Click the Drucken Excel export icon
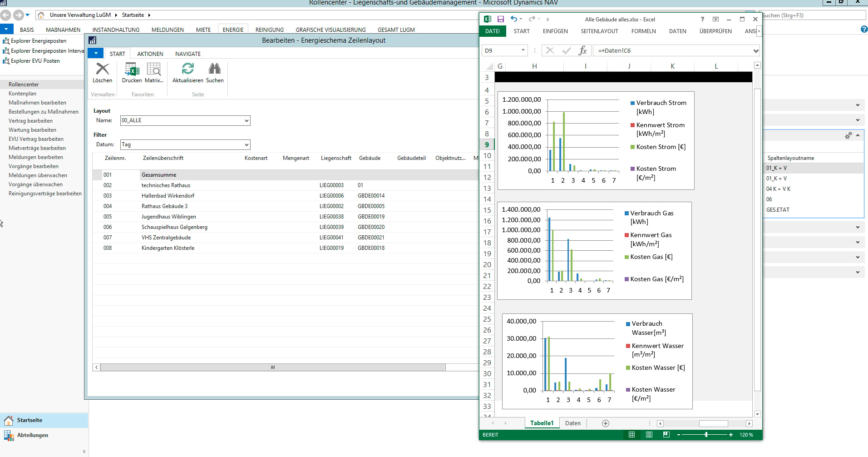Image resolution: width=868 pixels, height=457 pixels. pyautogui.click(x=132, y=70)
